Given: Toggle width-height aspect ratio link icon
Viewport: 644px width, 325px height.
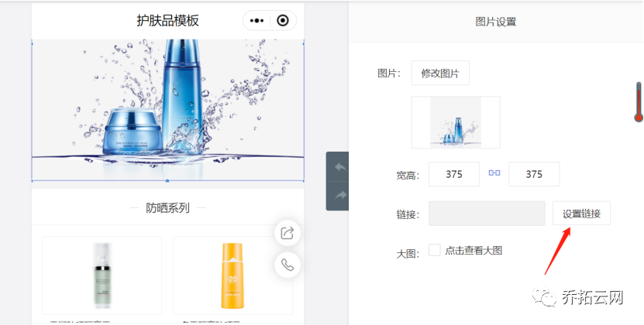Looking at the screenshot, I should coord(494,173).
